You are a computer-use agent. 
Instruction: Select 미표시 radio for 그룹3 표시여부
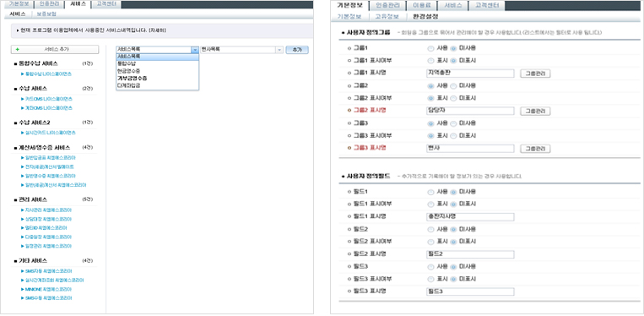(453, 135)
